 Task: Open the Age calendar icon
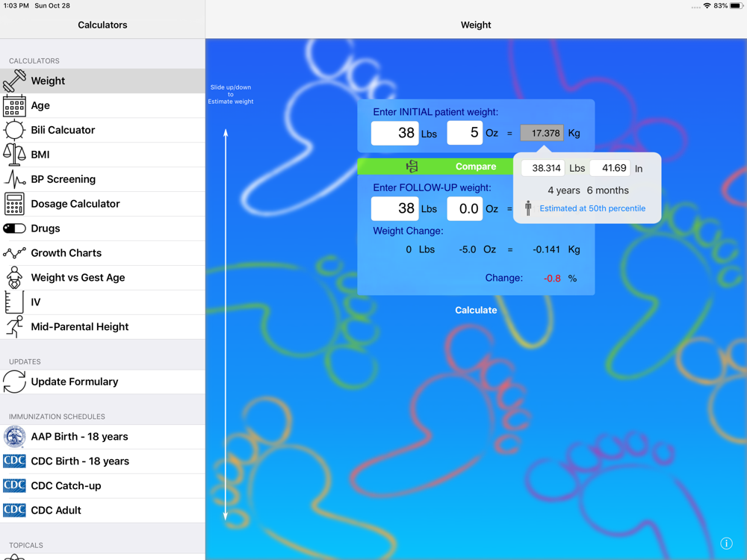click(x=14, y=105)
